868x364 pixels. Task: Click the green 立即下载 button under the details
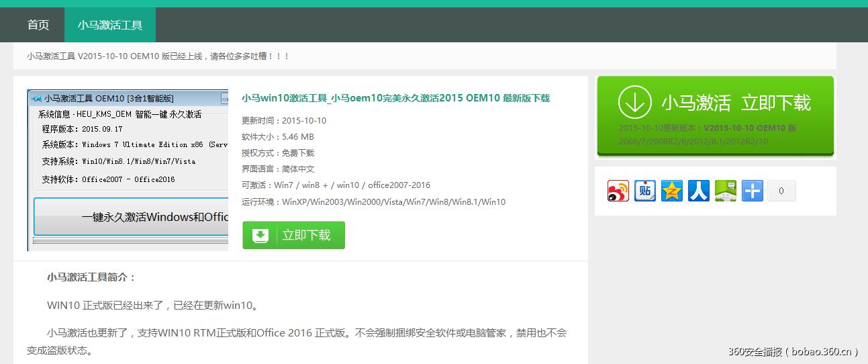(x=293, y=236)
